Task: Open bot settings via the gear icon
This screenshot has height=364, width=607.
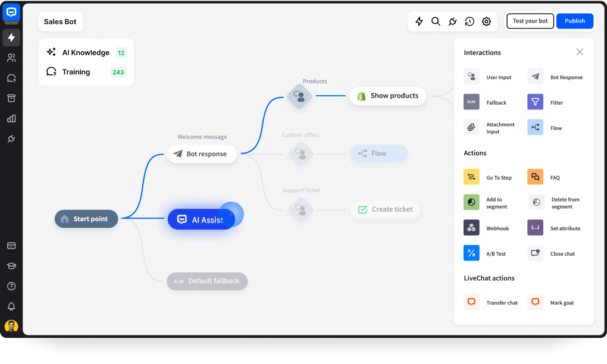Action: coord(486,21)
